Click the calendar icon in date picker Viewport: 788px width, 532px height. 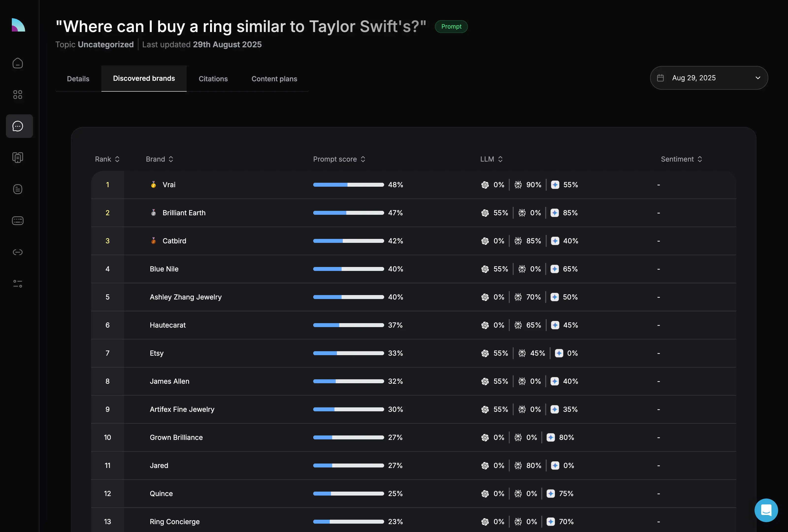660,78
